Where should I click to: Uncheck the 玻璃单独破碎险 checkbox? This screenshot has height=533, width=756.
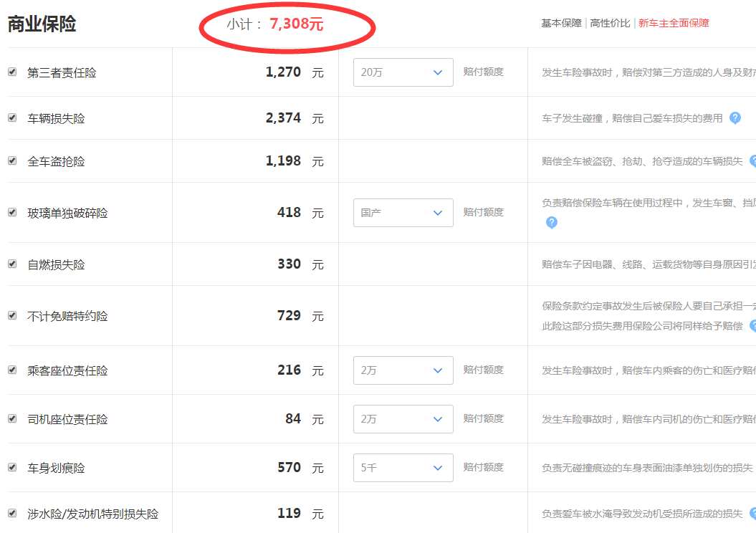pyautogui.click(x=12, y=212)
